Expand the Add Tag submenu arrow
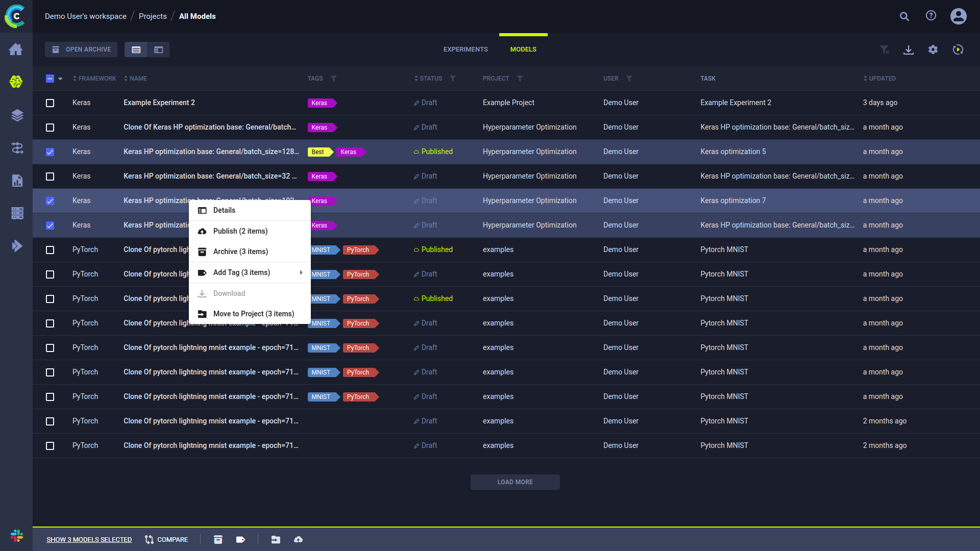 coord(301,272)
